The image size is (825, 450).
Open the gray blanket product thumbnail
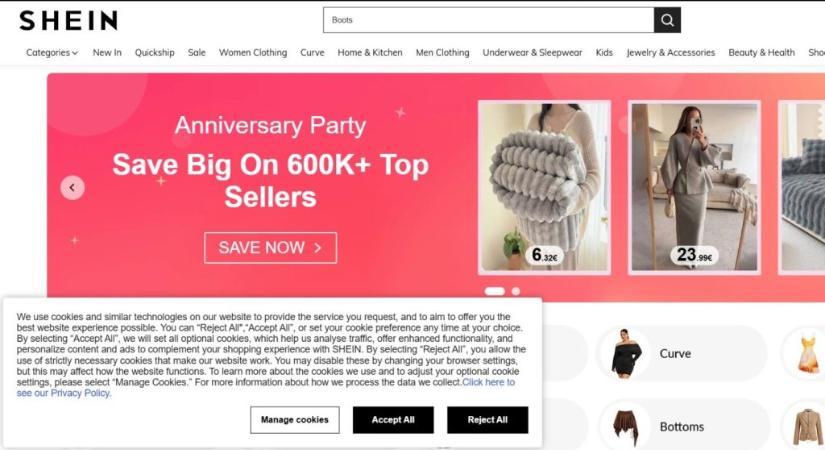(545, 187)
